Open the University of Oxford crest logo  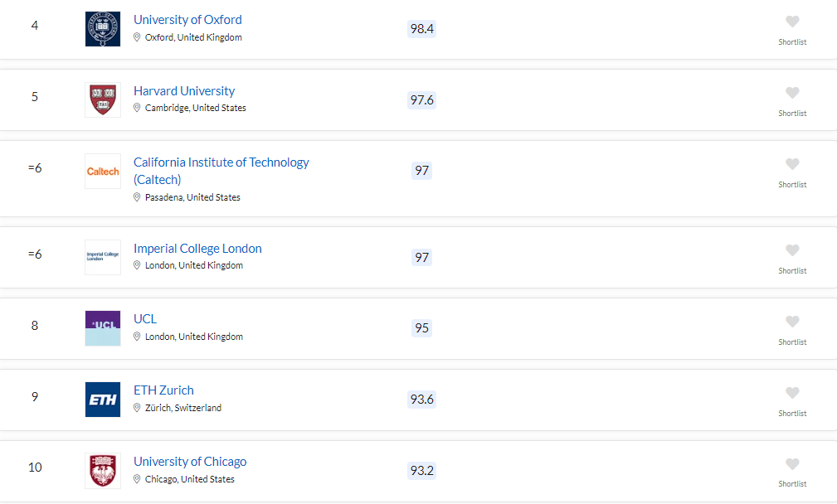point(103,29)
